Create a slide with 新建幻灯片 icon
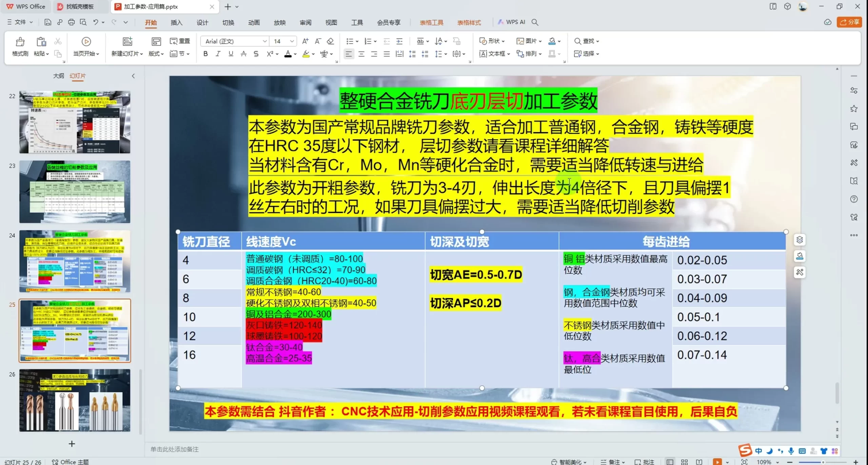Image resolution: width=868 pixels, height=465 pixels. pos(127,41)
